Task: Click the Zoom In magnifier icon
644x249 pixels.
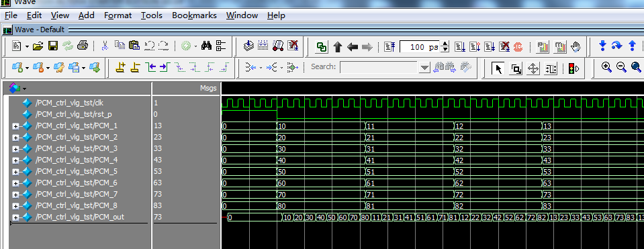Action: point(606,67)
